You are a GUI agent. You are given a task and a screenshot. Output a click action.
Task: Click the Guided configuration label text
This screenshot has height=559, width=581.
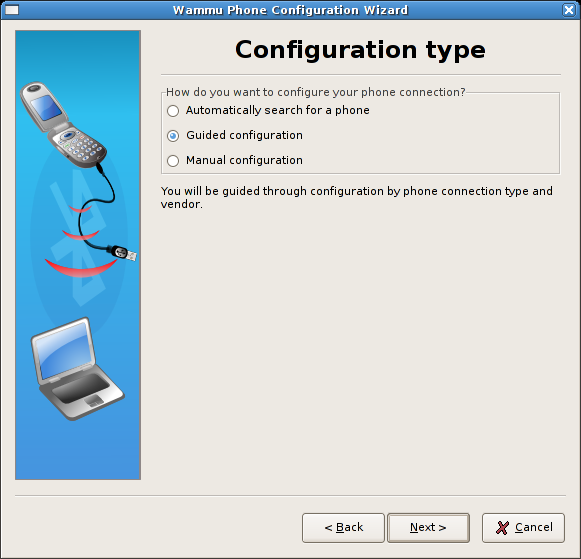[x=244, y=135]
